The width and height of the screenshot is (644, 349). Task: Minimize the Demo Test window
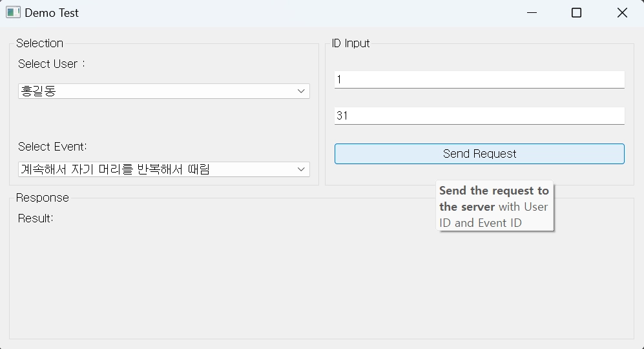532,13
